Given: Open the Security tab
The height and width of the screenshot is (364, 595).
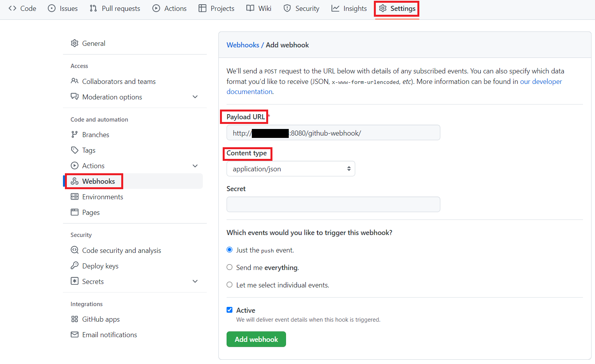Looking at the screenshot, I should tap(302, 9).
